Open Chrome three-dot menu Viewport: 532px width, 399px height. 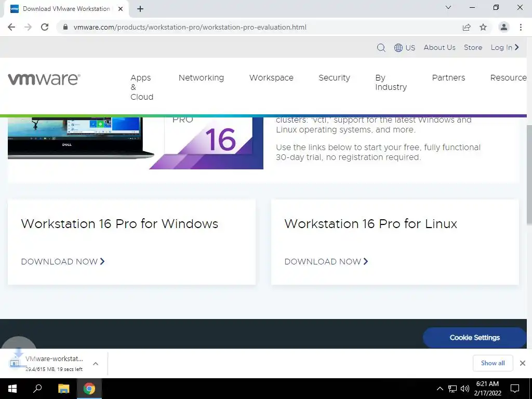pyautogui.click(x=521, y=27)
